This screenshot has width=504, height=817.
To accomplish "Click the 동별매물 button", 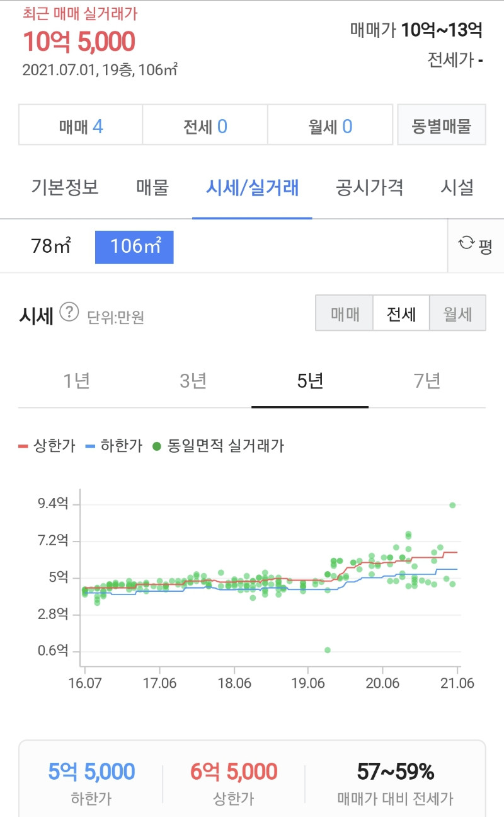I will [442, 125].
